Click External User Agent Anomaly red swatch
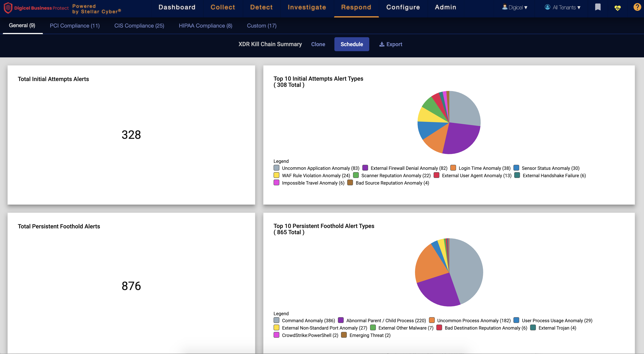 click(436, 175)
